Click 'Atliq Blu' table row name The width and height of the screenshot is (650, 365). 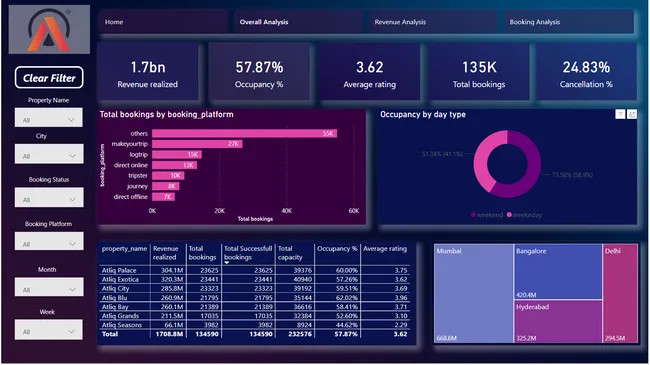tap(114, 298)
